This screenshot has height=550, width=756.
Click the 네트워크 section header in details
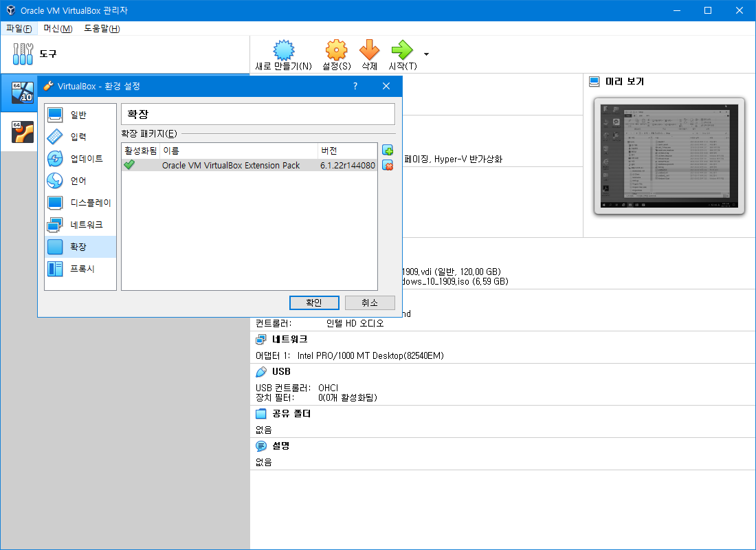point(290,339)
